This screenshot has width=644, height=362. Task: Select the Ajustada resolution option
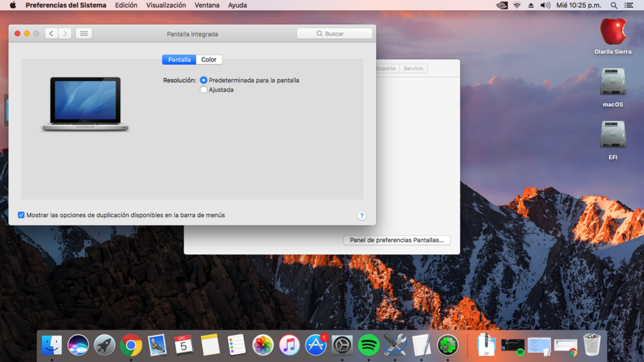pyautogui.click(x=204, y=90)
